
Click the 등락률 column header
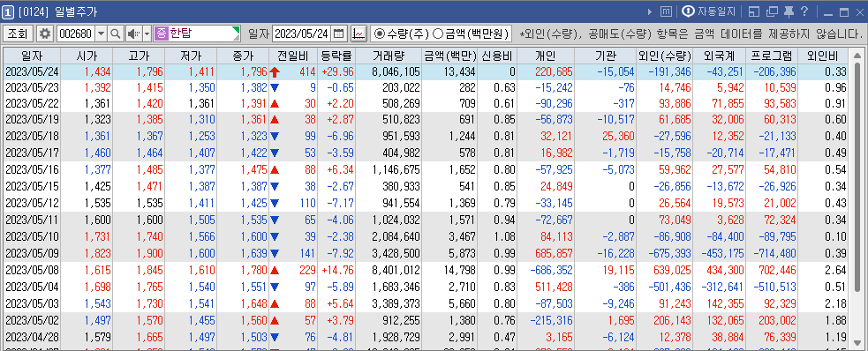(x=336, y=56)
